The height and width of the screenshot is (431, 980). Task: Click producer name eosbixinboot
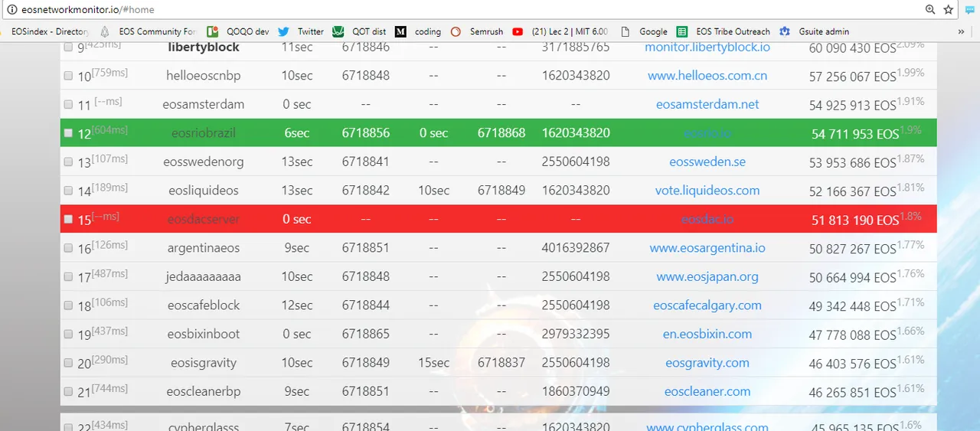pyautogui.click(x=204, y=334)
